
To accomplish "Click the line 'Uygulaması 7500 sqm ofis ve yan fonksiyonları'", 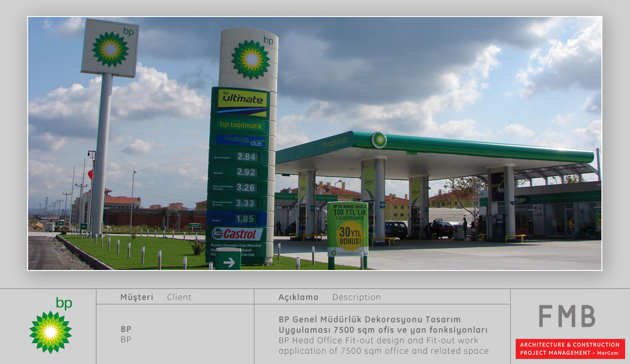I will pyautogui.click(x=383, y=330).
